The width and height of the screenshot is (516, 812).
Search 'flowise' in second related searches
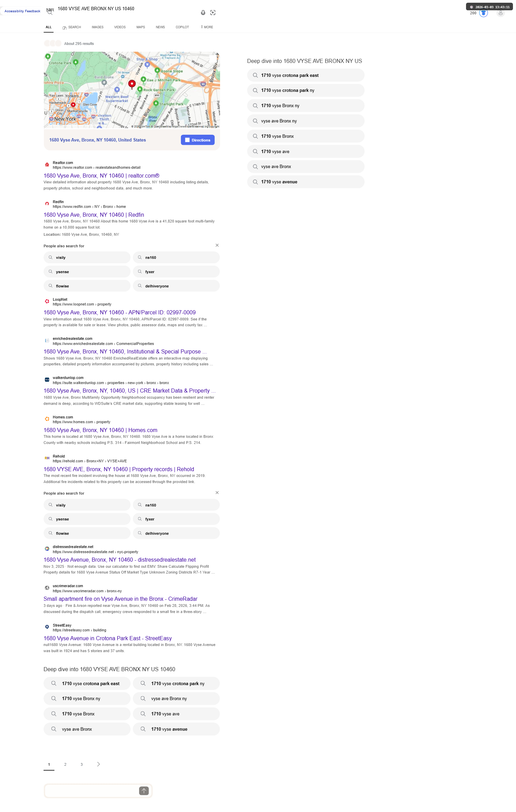coord(87,533)
